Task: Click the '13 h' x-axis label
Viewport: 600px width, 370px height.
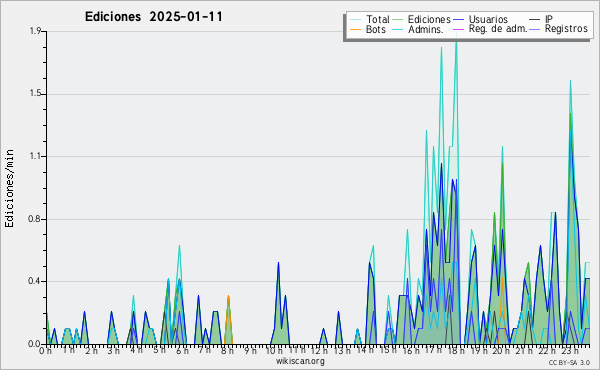Action: point(342,350)
